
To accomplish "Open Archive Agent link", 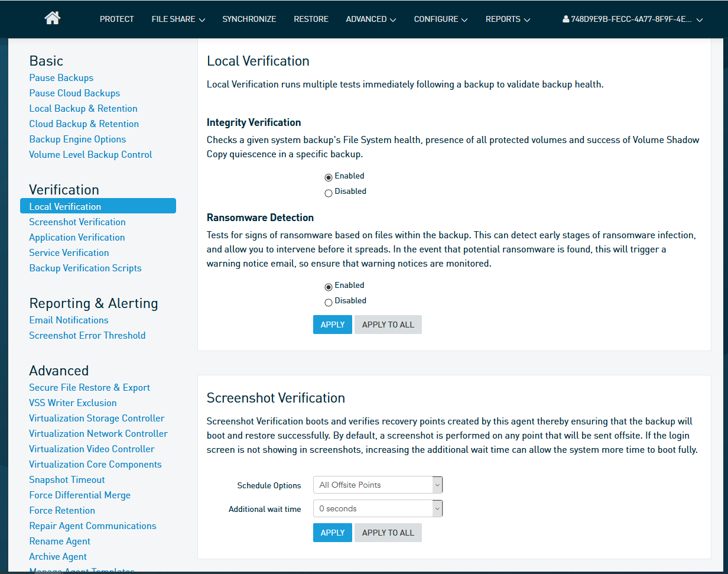I will point(58,556).
